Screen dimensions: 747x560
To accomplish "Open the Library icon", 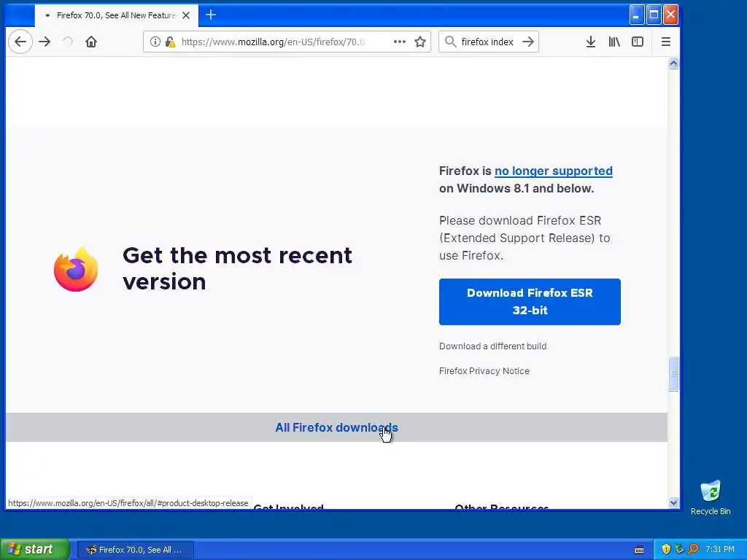I will 614,42.
